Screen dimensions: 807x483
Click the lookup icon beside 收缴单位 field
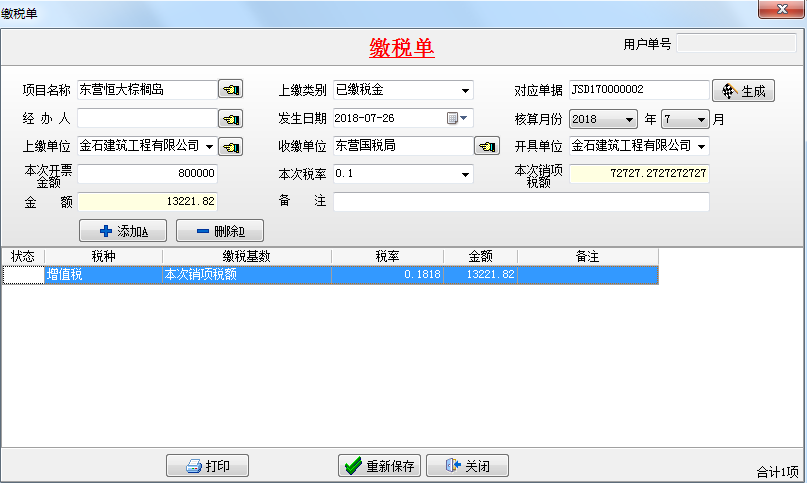[x=487, y=147]
